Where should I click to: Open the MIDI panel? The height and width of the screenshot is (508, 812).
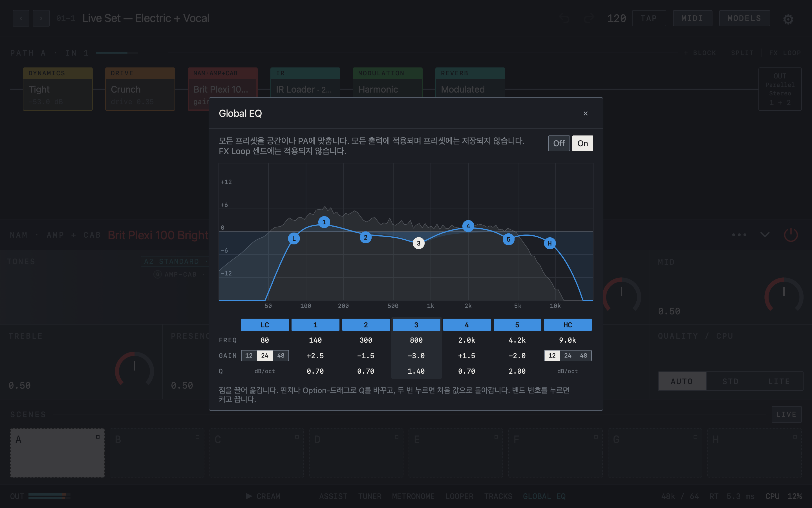692,18
